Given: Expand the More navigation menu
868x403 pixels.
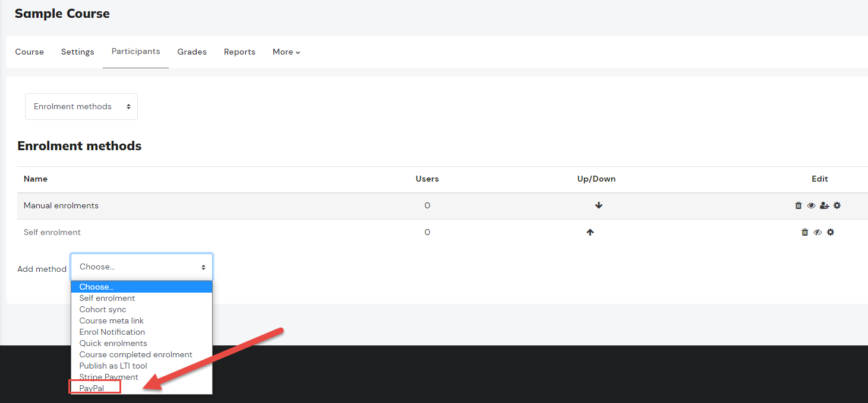Looking at the screenshot, I should point(286,52).
